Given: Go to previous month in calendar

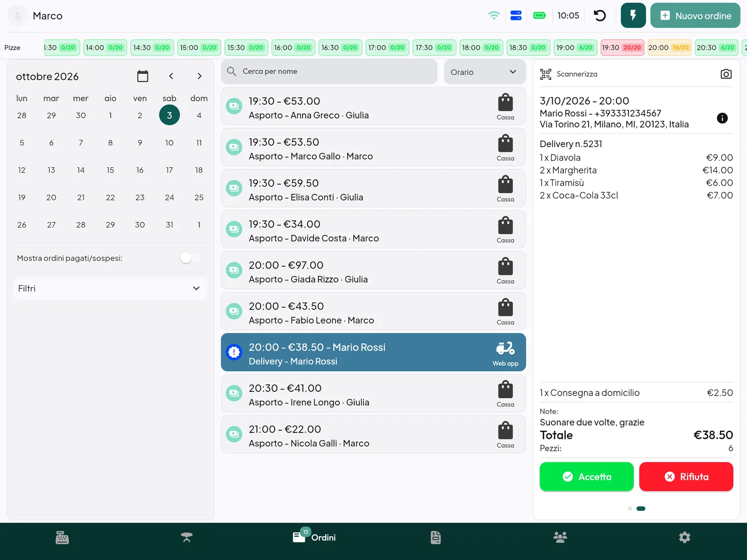Looking at the screenshot, I should (x=171, y=76).
